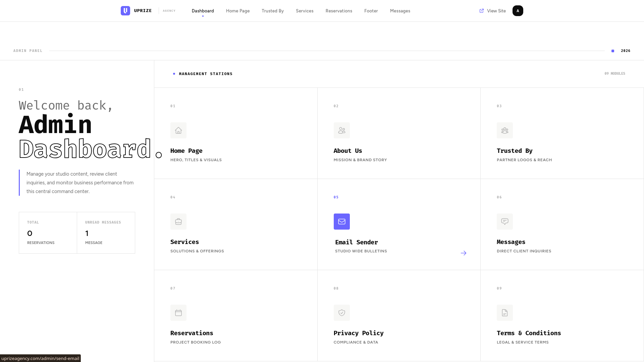Click the '2026' year label
Screen dimensions: 644x362
[x=626, y=51]
